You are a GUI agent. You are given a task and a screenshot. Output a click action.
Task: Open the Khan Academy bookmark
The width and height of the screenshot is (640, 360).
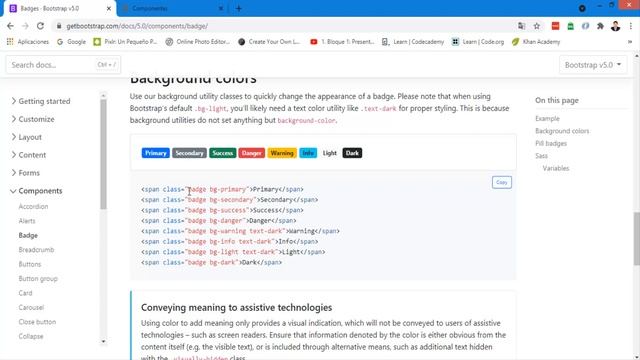(x=536, y=42)
